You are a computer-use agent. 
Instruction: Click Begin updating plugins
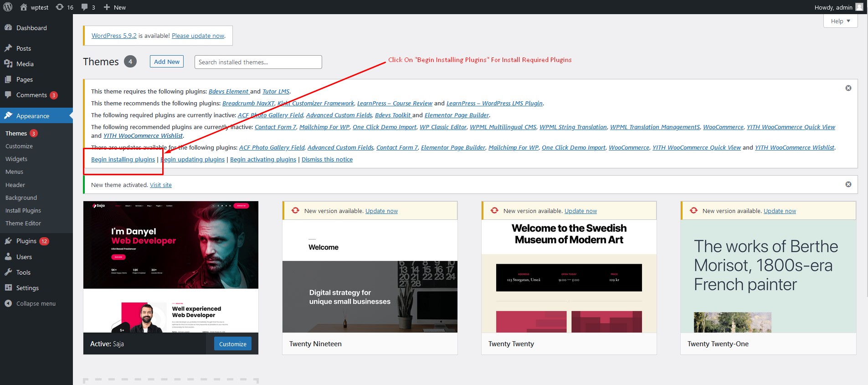(193, 159)
